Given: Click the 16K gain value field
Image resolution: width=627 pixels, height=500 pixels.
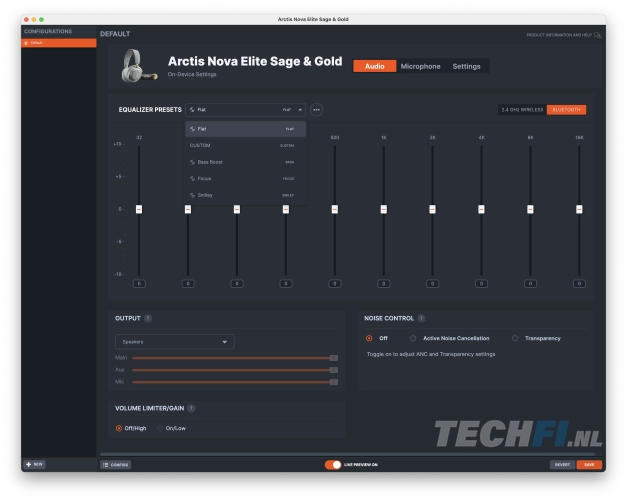Looking at the screenshot, I should [579, 284].
